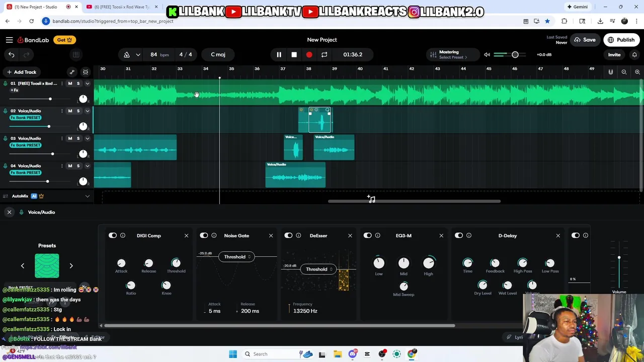Click the yellow Get membership button
The width and height of the screenshot is (644, 362).
64,40
